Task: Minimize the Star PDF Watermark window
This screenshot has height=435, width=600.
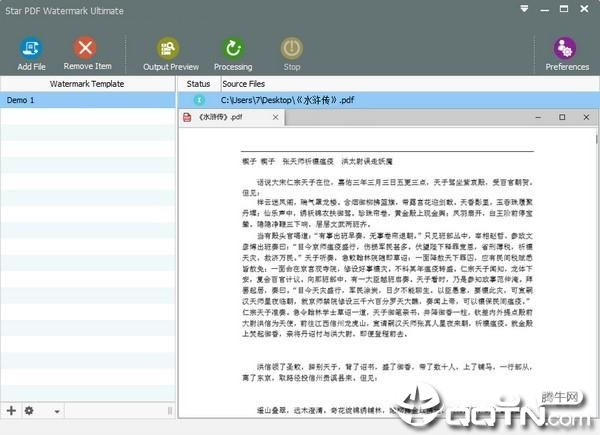Action: pyautogui.click(x=545, y=10)
